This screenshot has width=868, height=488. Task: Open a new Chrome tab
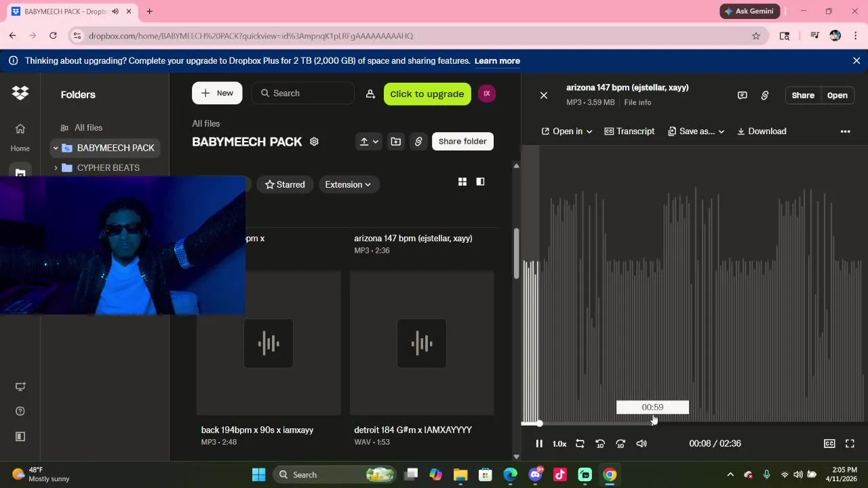[x=149, y=12]
